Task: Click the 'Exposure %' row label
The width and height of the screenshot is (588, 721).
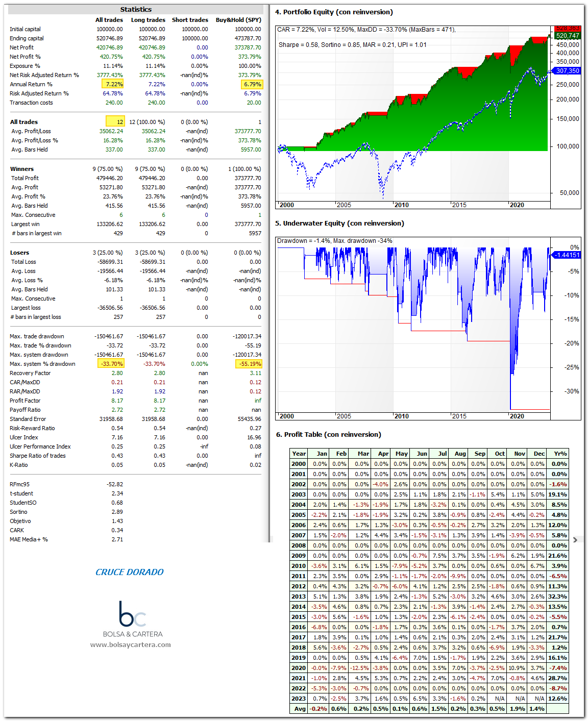Action: [x=24, y=66]
